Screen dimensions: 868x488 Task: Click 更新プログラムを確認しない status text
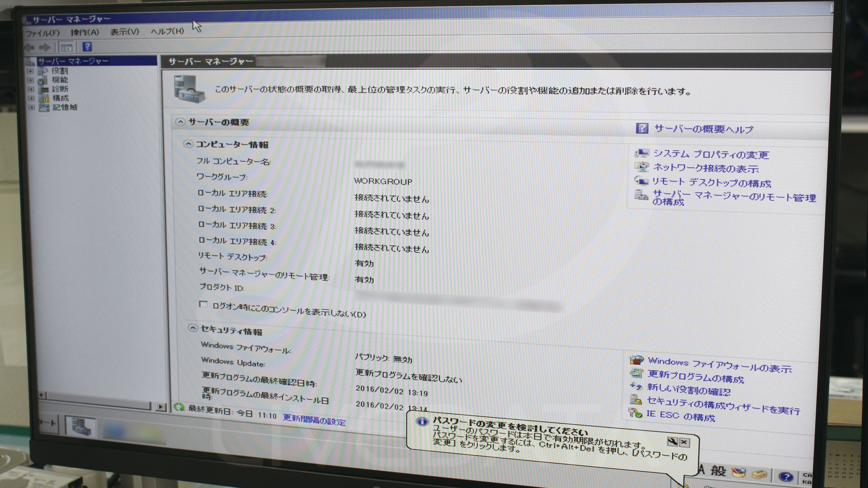point(409,375)
